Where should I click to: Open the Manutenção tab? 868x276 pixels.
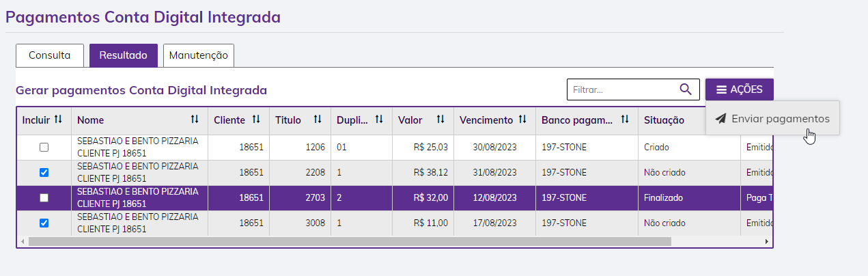click(198, 55)
